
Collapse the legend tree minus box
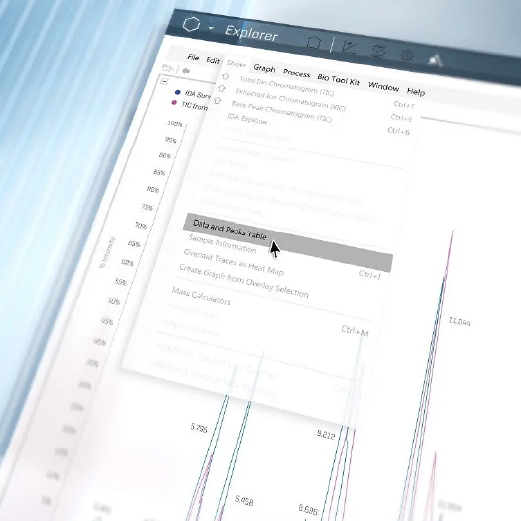click(x=164, y=81)
